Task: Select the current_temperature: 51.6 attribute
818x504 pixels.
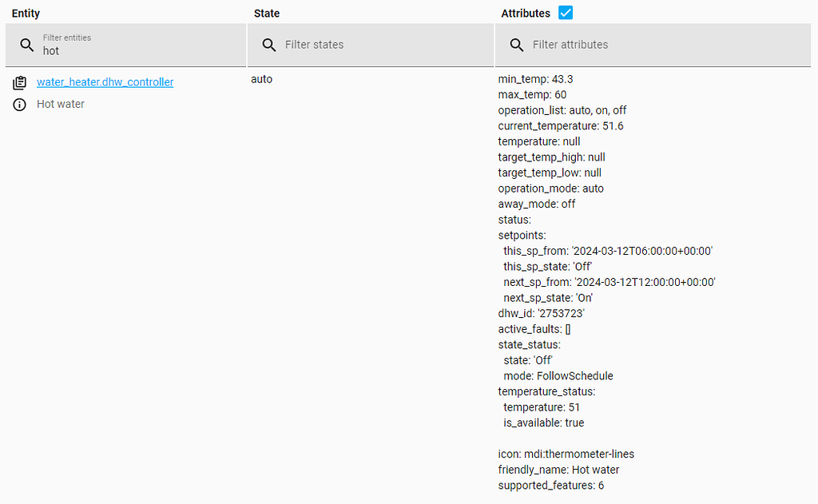Action: click(x=560, y=126)
